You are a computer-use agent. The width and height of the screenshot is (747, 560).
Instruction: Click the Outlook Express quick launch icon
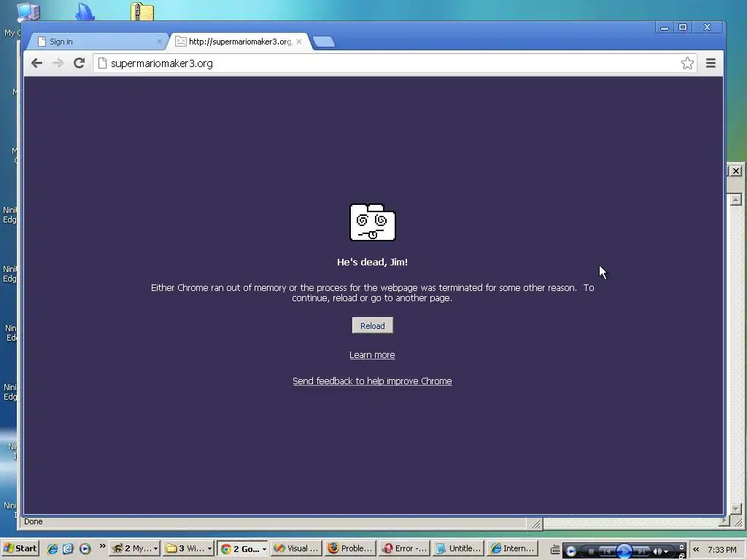click(x=68, y=548)
